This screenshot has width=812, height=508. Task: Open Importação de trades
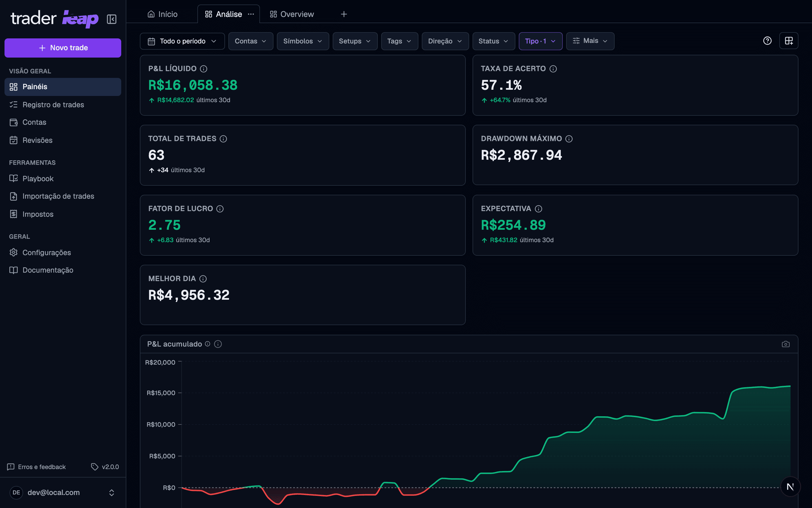coord(63,196)
